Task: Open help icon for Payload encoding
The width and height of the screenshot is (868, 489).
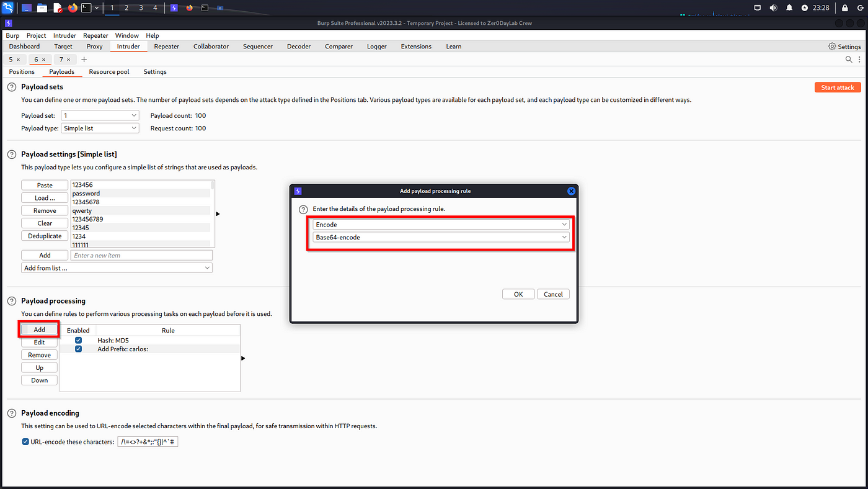Action: coord(11,413)
